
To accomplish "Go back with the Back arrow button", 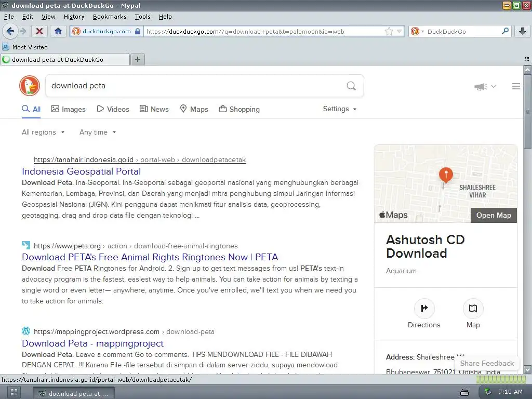I will tap(10, 31).
